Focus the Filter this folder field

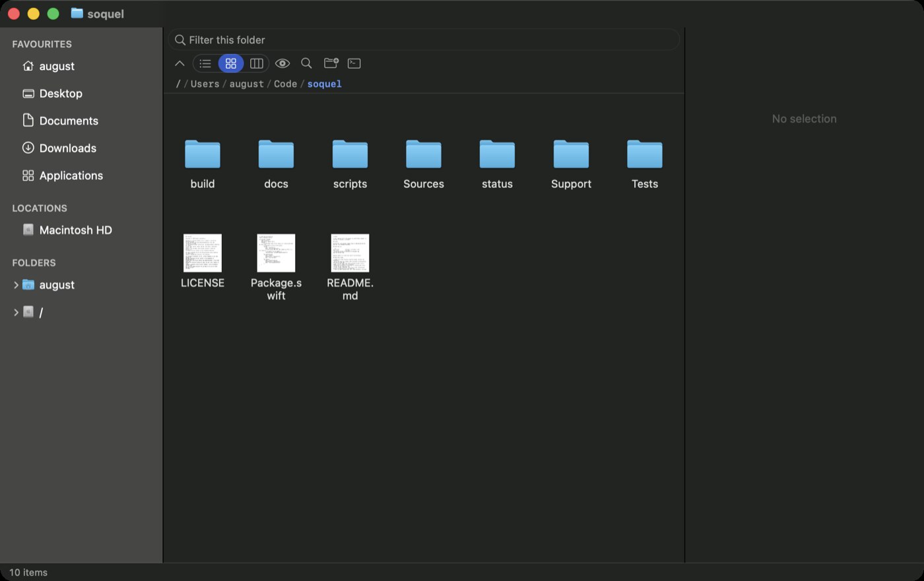pos(424,40)
